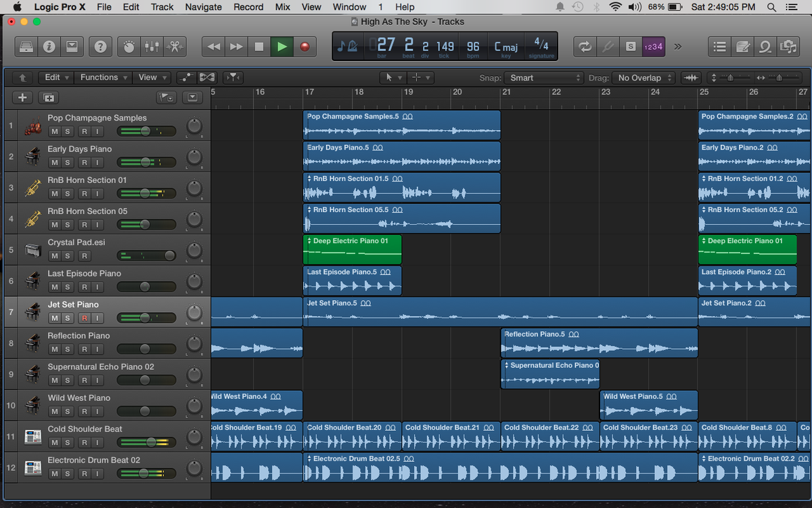Open the Mixer faders button
The width and height of the screenshot is (812, 508).
152,47
